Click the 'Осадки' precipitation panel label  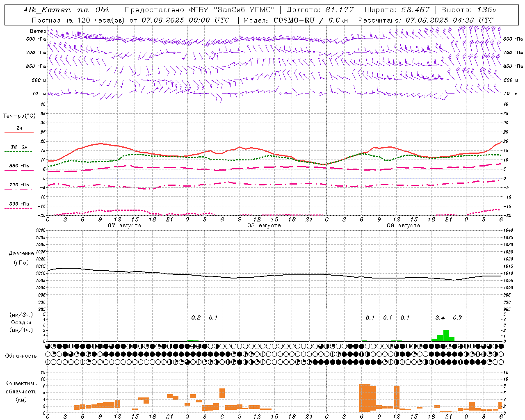point(21,322)
